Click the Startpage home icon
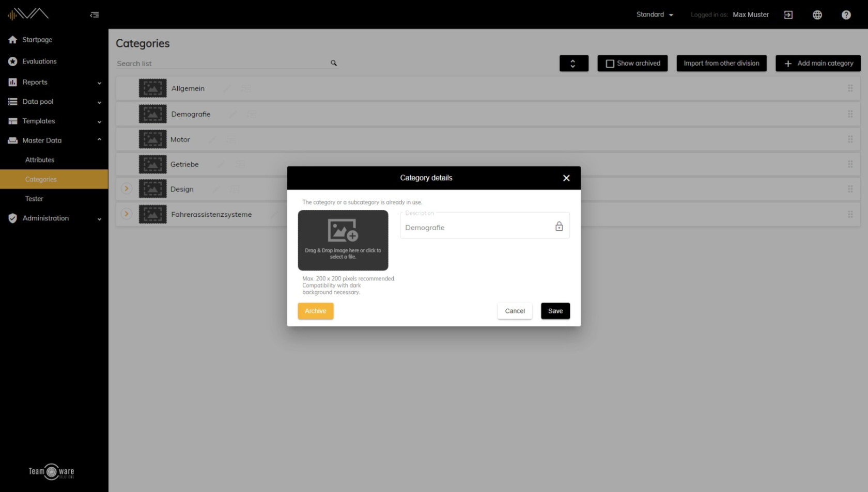 click(x=13, y=40)
